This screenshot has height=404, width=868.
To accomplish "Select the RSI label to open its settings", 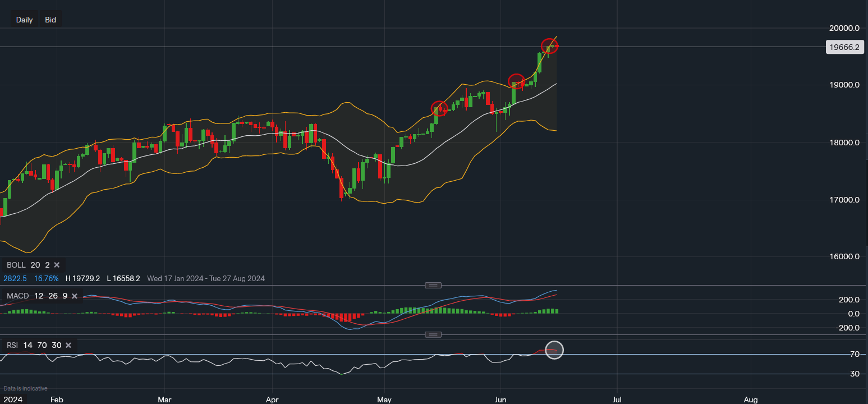I will 11,345.
